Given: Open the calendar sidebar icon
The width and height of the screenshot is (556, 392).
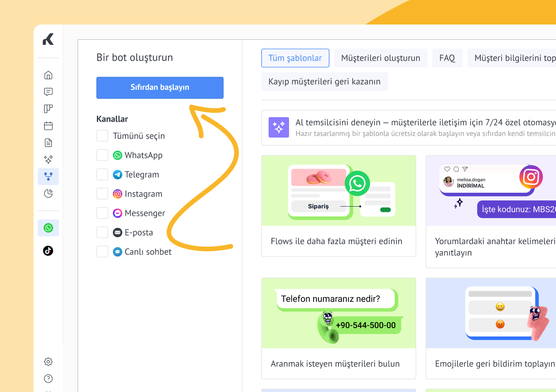Looking at the screenshot, I should click(x=48, y=126).
